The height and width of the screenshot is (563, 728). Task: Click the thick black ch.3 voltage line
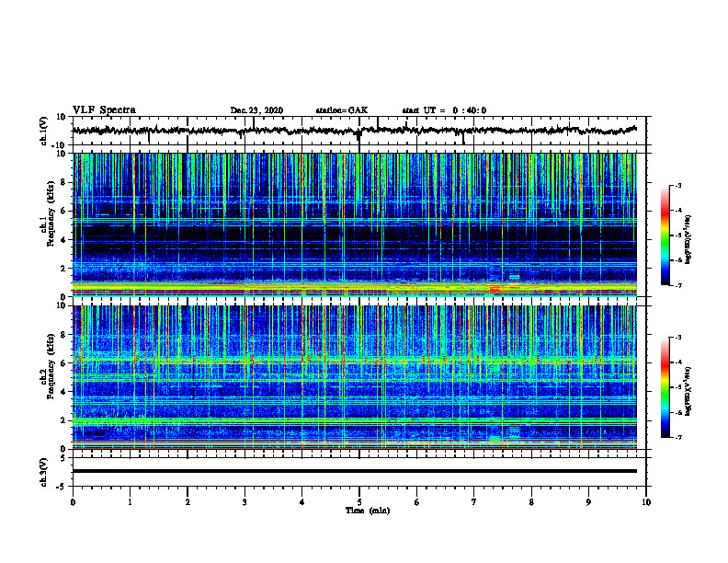pos(355,471)
